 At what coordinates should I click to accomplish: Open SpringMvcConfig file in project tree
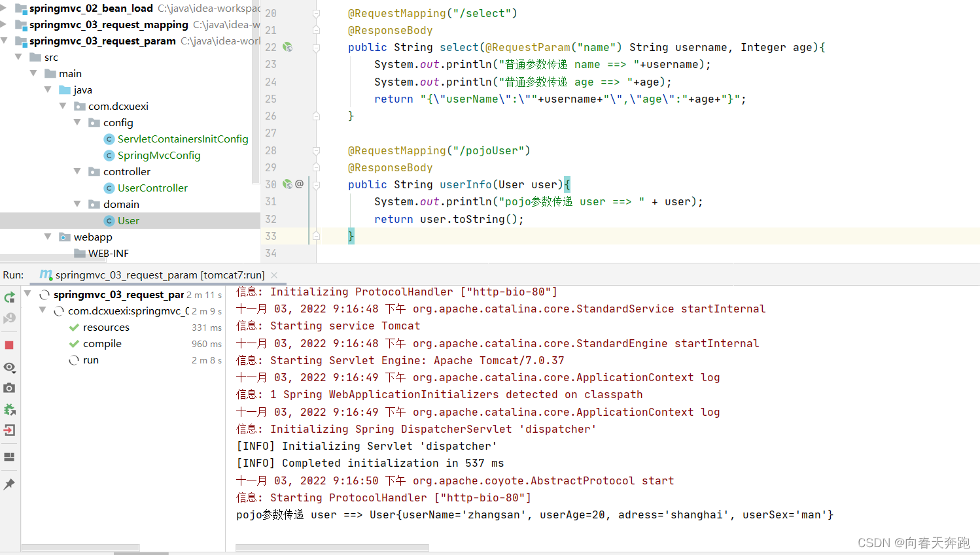point(159,156)
